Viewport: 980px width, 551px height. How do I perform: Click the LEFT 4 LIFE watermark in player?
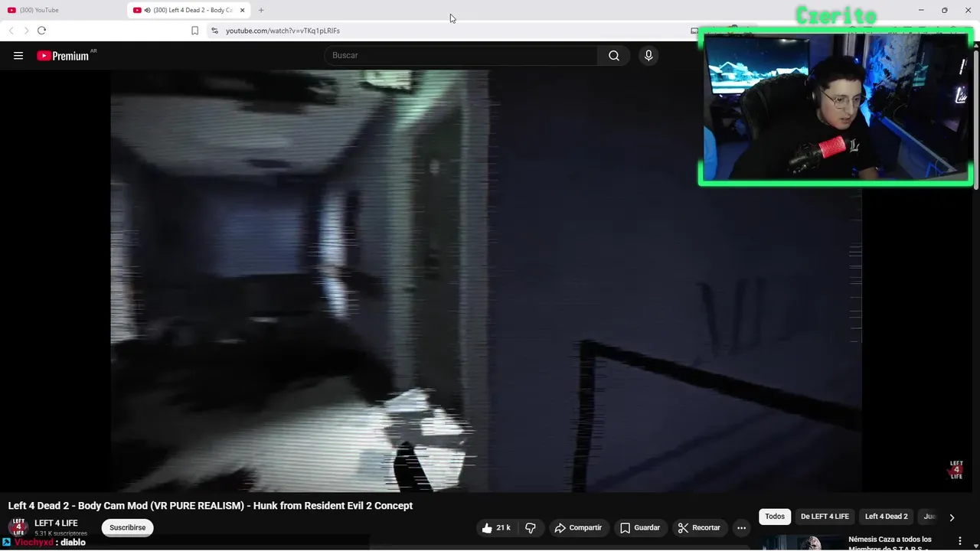956,470
